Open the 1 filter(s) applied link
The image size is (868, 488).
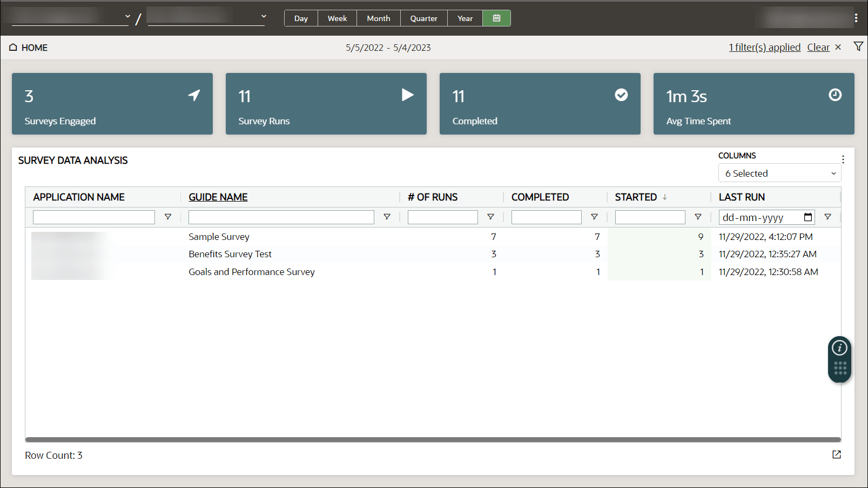(x=764, y=48)
